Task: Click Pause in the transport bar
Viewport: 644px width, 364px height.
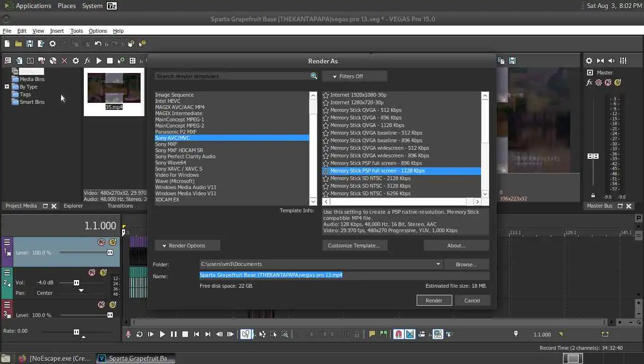Action: pos(174,334)
